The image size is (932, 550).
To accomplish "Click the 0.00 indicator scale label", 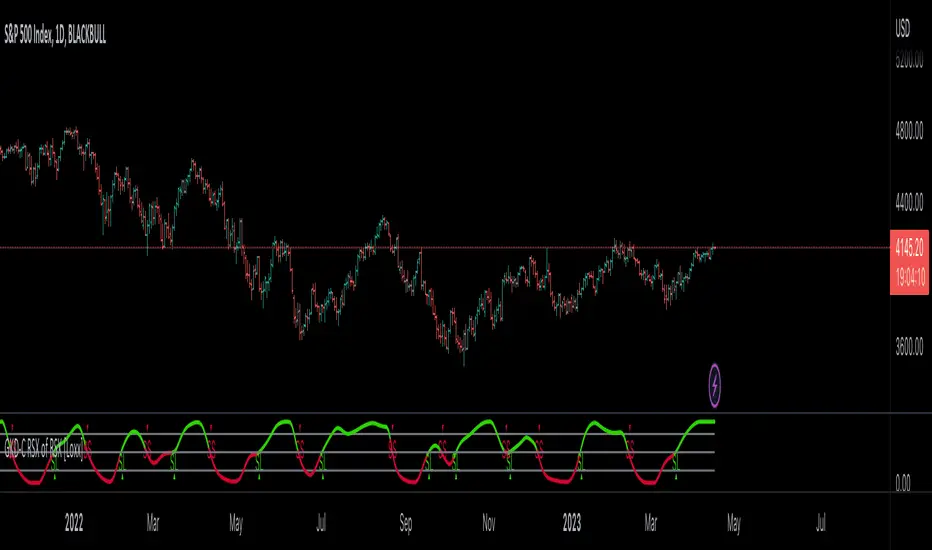I will 902,483.
